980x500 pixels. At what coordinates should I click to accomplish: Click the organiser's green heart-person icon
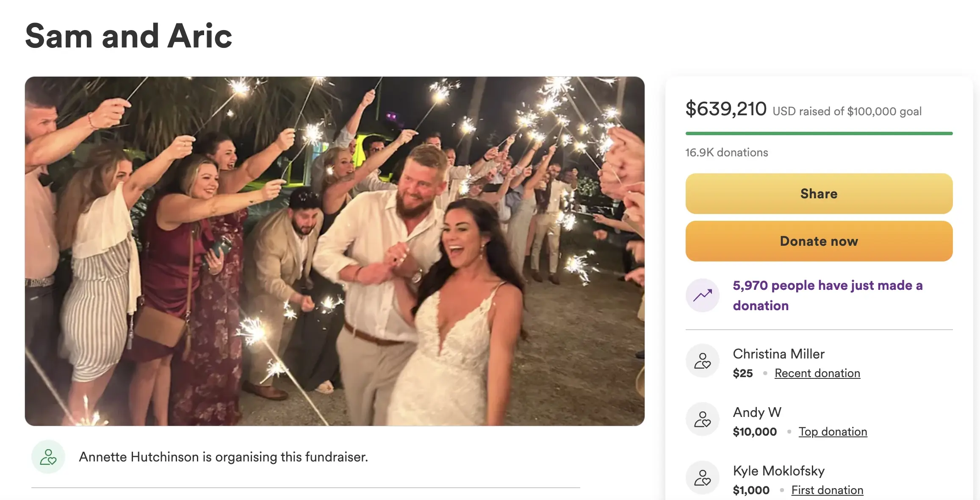pyautogui.click(x=48, y=457)
